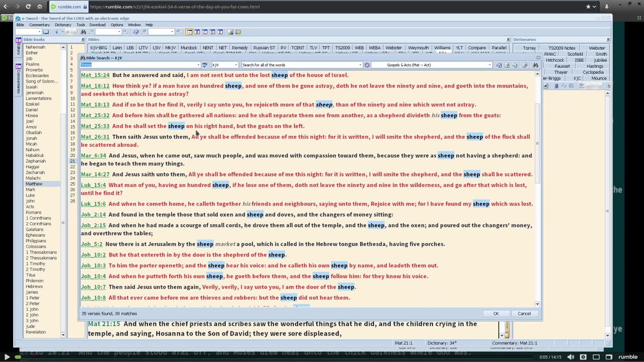The image size is (644, 362).
Task: Open the Dictionary menu
Action: 63,25
